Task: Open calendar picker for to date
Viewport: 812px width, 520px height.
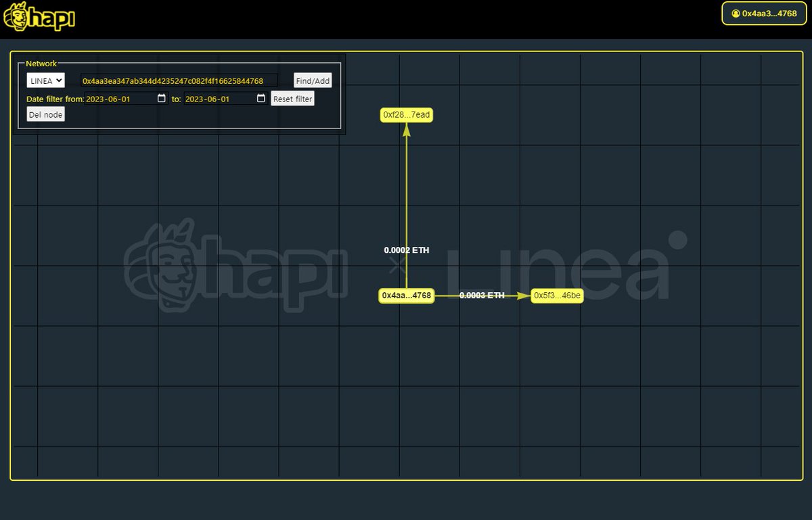Action: [261, 99]
